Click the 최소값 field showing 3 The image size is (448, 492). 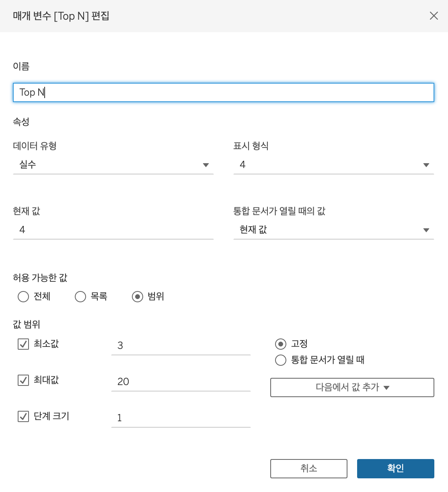point(181,346)
